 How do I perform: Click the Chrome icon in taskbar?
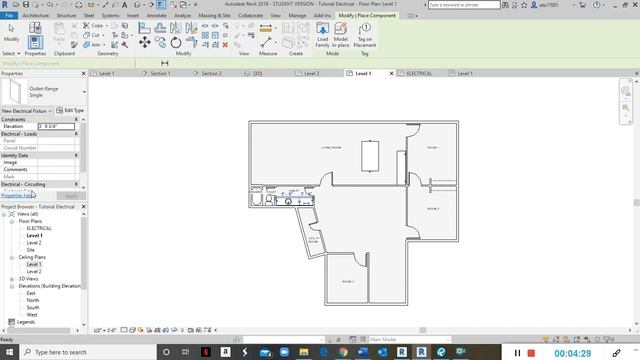[343, 352]
